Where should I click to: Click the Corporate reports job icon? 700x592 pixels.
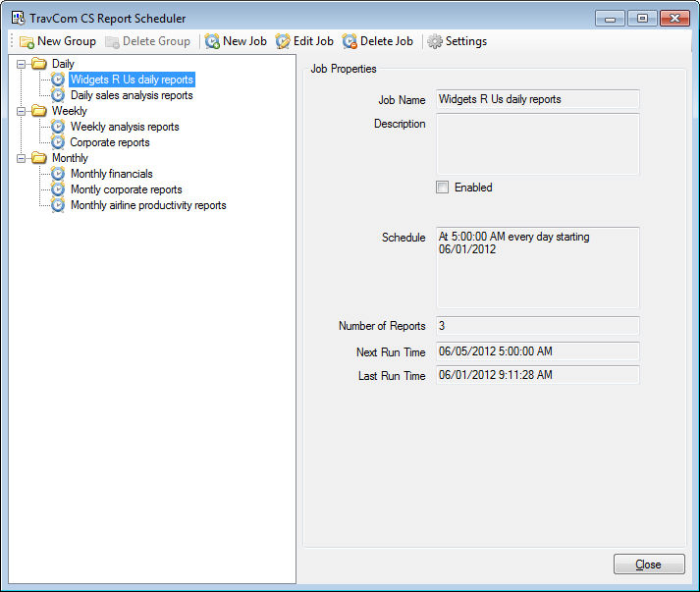(58, 142)
